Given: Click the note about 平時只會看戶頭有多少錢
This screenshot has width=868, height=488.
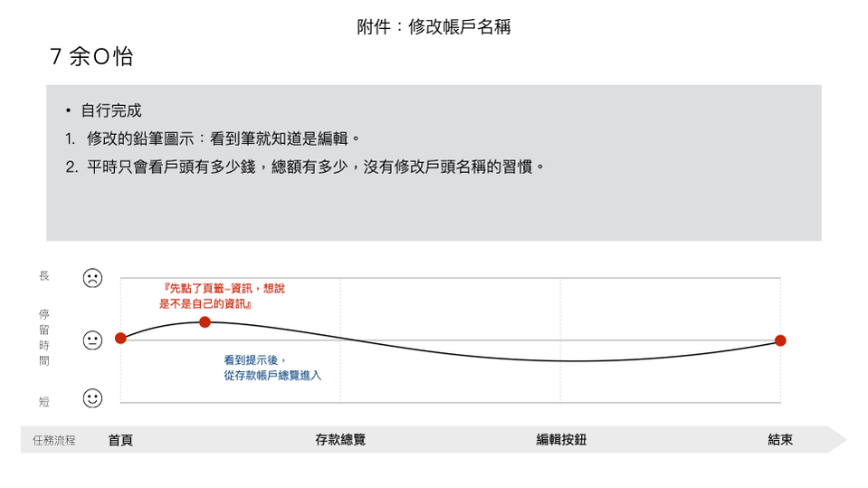Looking at the screenshot, I should point(305,167).
